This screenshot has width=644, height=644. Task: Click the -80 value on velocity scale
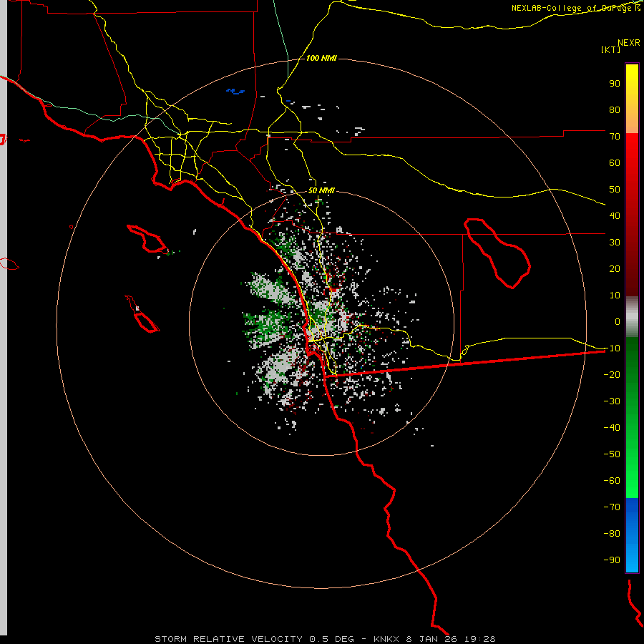click(x=612, y=534)
